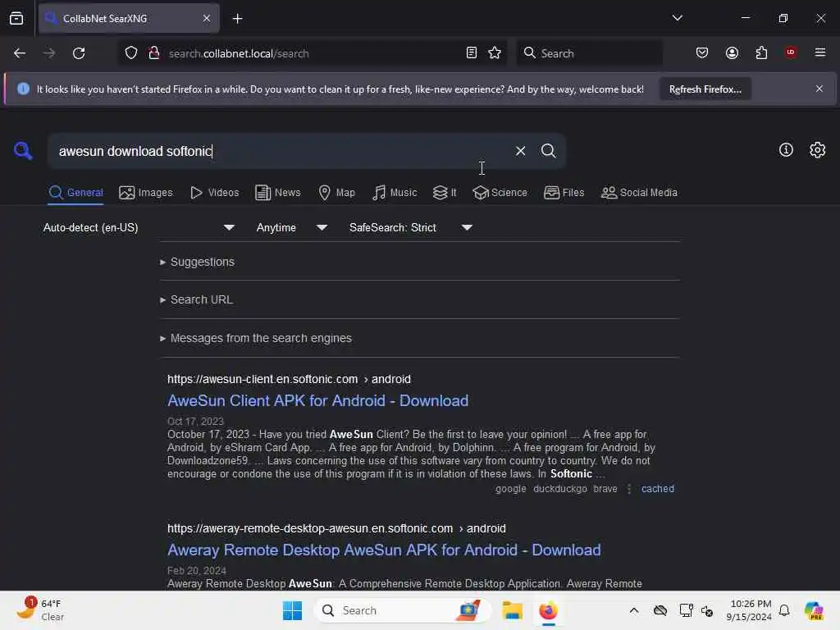This screenshot has width=840, height=630.
Task: Show hidden system tray icons
Action: pos(634,610)
